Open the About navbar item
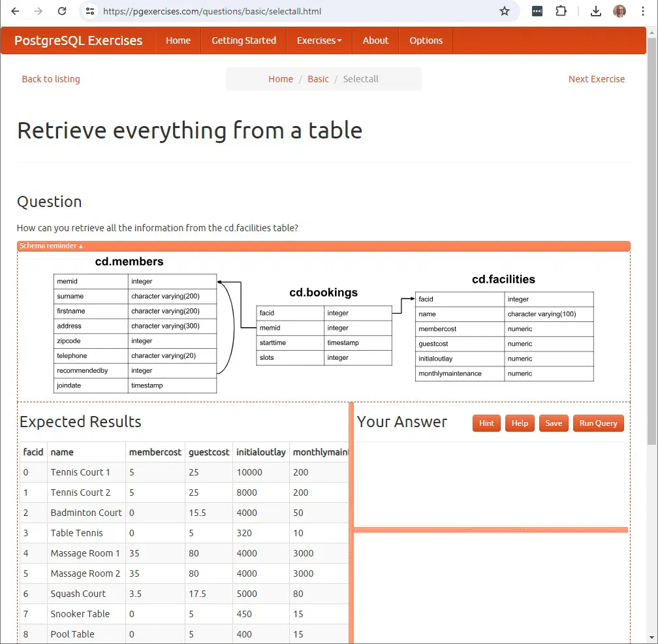Screen dimensions: 658x644 375,40
